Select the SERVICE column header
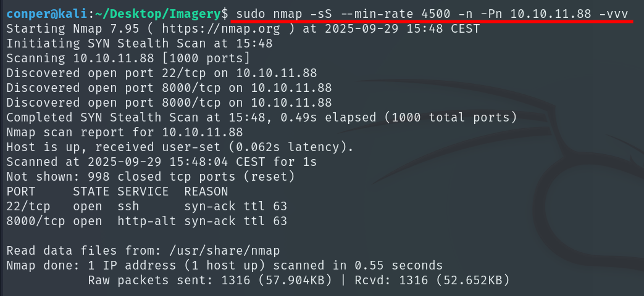This screenshot has width=644, height=296. (x=143, y=191)
